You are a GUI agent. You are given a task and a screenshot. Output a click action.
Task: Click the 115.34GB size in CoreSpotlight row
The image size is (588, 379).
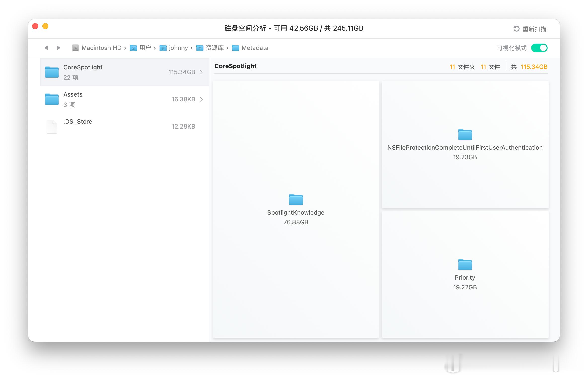[x=182, y=72]
